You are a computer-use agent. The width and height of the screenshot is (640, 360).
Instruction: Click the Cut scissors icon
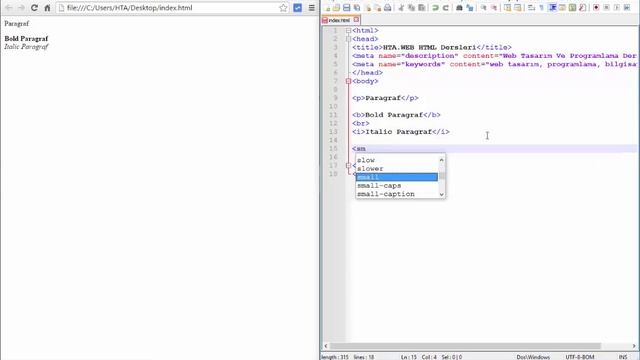[401, 8]
